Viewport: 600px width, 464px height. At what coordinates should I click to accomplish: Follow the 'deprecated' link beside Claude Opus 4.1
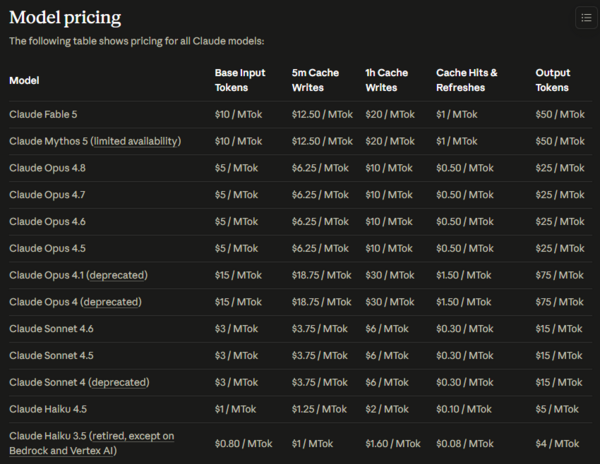(117, 275)
